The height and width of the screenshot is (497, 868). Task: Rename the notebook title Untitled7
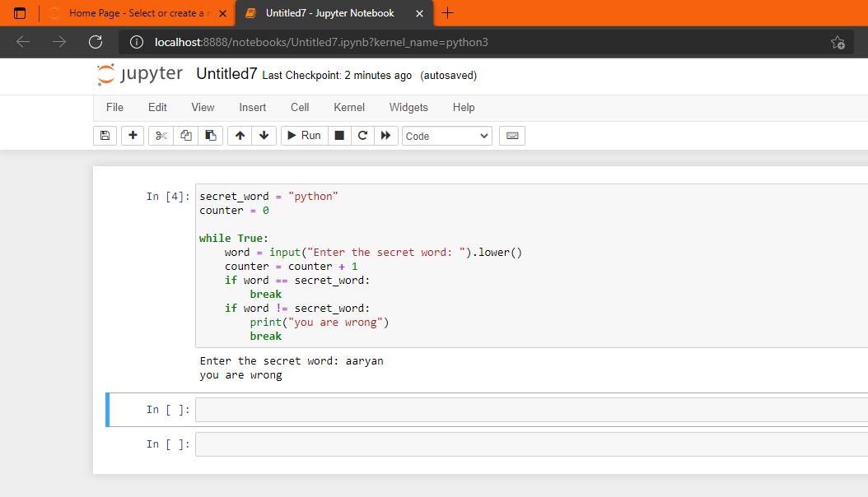[x=226, y=74]
